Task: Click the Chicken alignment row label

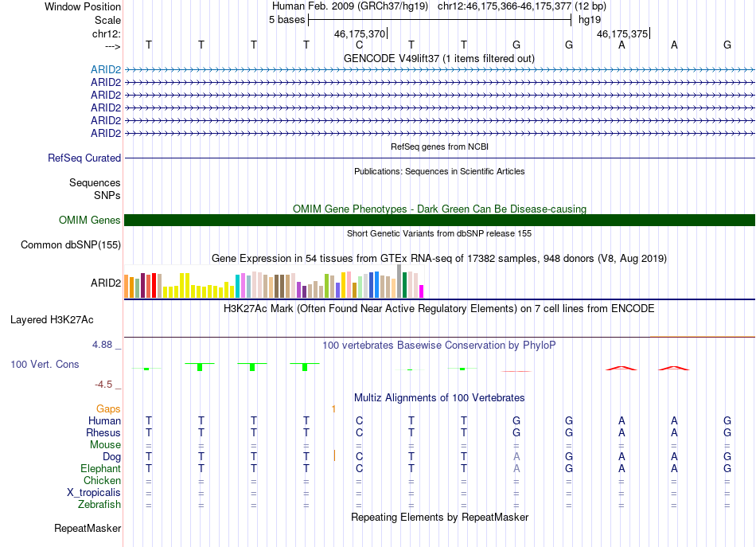Action: pos(102,480)
